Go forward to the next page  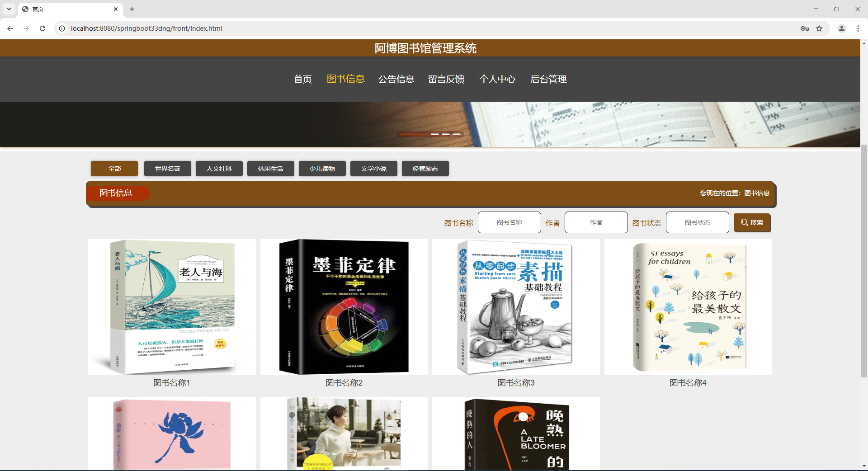tap(26, 28)
